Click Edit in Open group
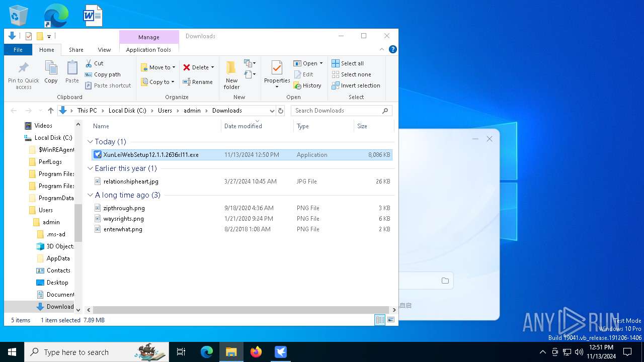 303,74
